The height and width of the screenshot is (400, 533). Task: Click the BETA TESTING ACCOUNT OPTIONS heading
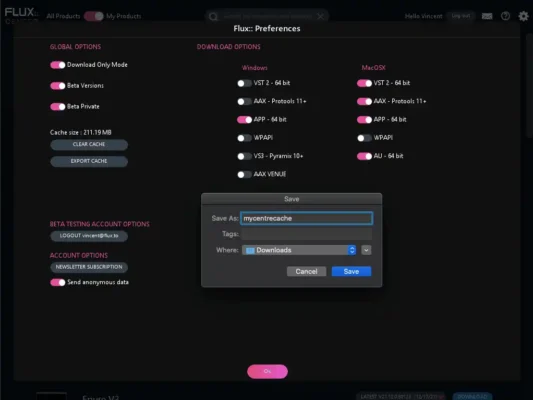coord(100,224)
